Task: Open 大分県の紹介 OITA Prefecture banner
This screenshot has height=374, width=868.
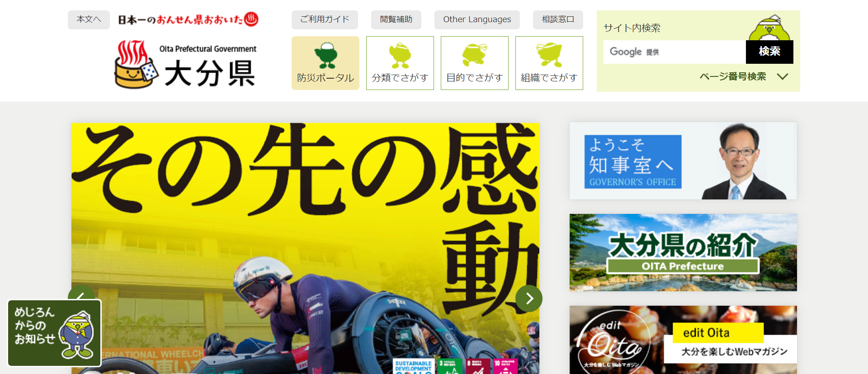Action: [683, 252]
